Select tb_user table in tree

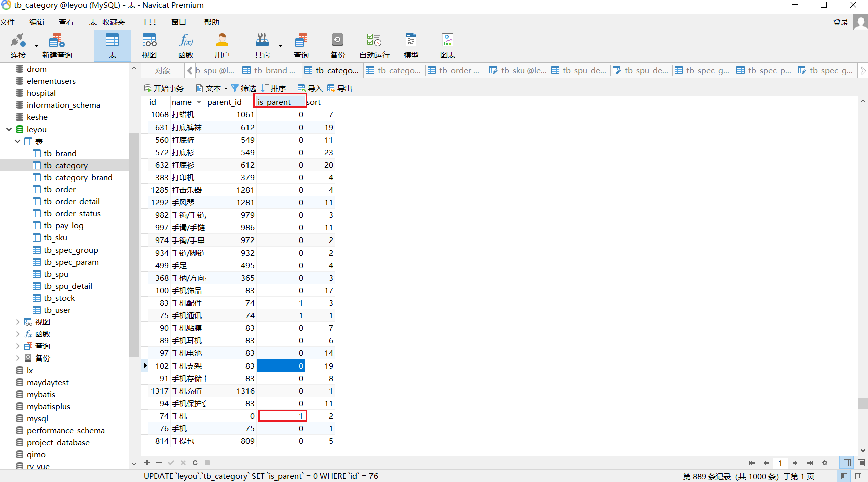click(57, 310)
